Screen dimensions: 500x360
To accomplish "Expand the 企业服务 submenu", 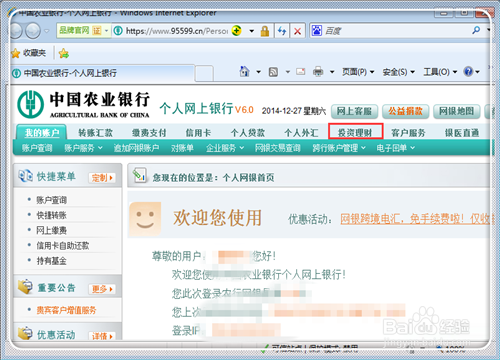I will (x=225, y=148).
